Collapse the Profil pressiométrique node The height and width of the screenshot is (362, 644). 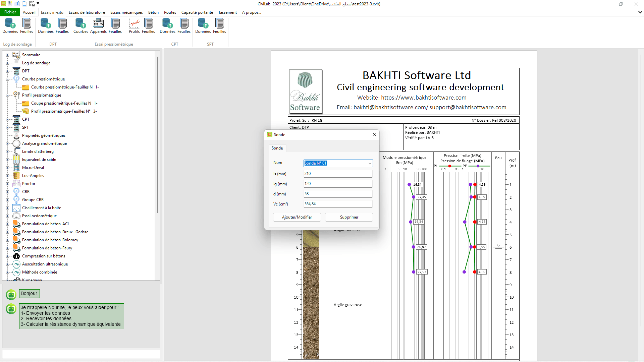pyautogui.click(x=7, y=95)
